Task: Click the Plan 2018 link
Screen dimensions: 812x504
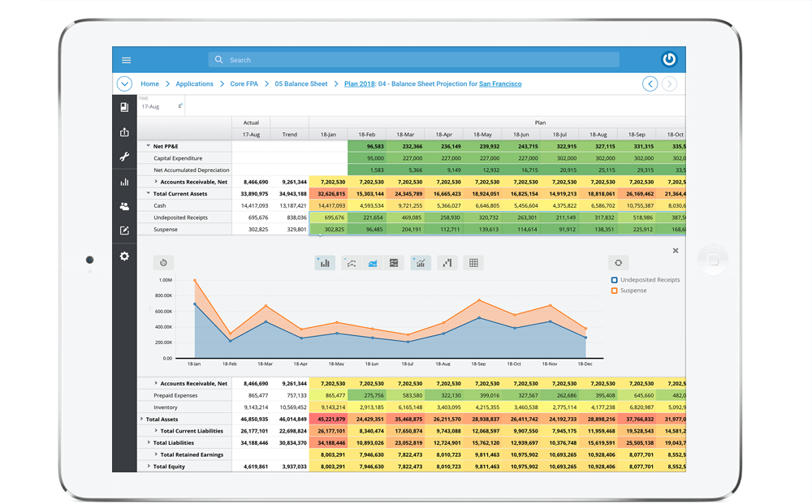Action: point(360,84)
